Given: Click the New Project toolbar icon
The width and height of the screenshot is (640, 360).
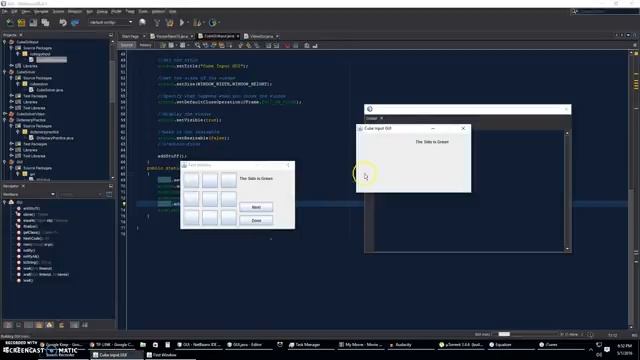Looking at the screenshot, I should (21, 22).
